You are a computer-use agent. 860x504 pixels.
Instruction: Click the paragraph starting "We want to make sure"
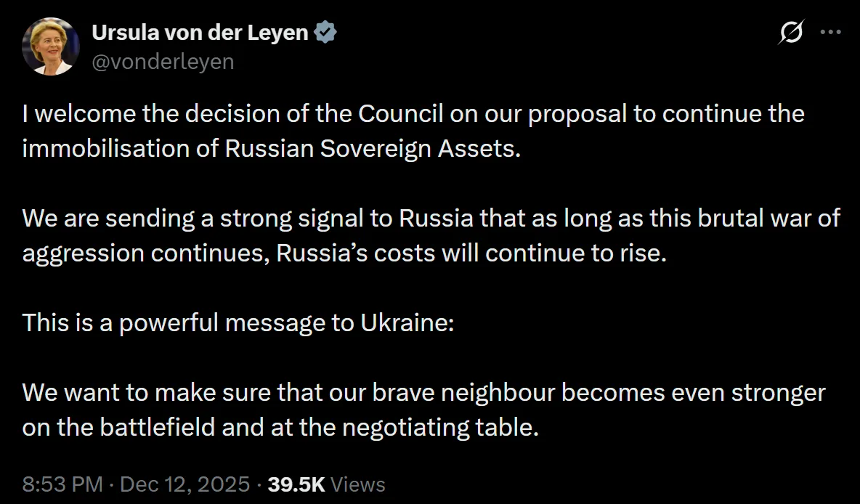pos(423,410)
